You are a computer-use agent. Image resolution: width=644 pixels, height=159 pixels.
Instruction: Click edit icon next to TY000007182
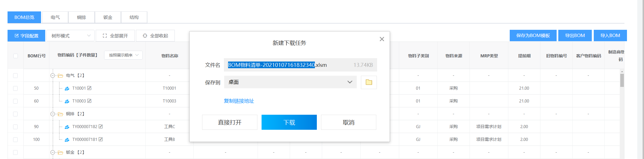click(101, 126)
